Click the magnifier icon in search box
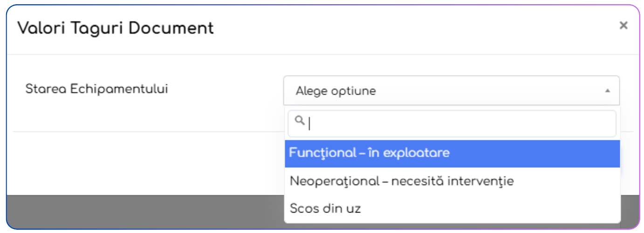This screenshot has width=644, height=233. coord(300,121)
